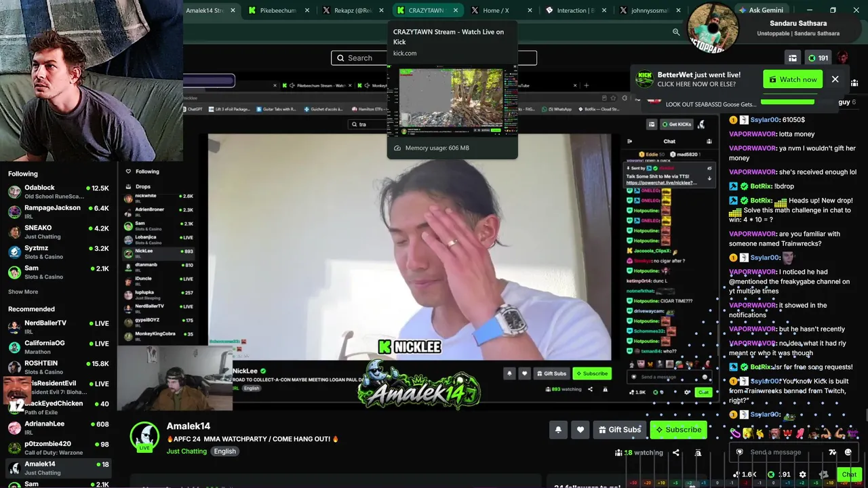Click the translate icon in the chat input
This screenshot has width=868, height=488.
point(832,452)
